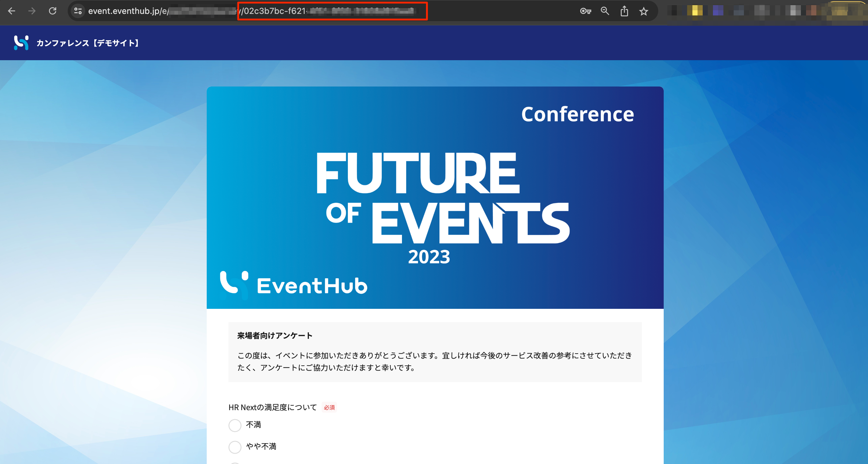Image resolution: width=868 pixels, height=464 pixels.
Task: Share this page with the share icon
Action: point(624,11)
